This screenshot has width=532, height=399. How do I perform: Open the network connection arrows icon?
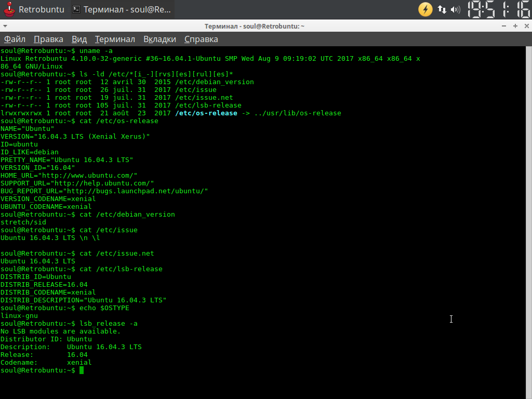tap(442, 9)
